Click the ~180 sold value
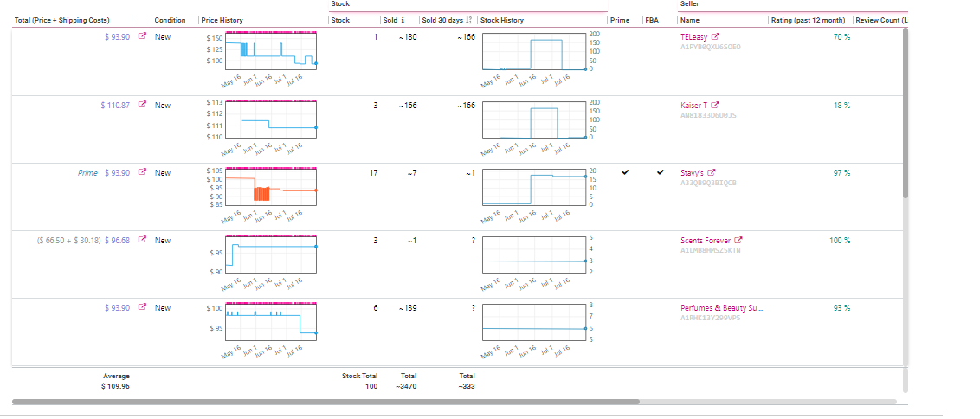This screenshot has width=980, height=419. (408, 37)
